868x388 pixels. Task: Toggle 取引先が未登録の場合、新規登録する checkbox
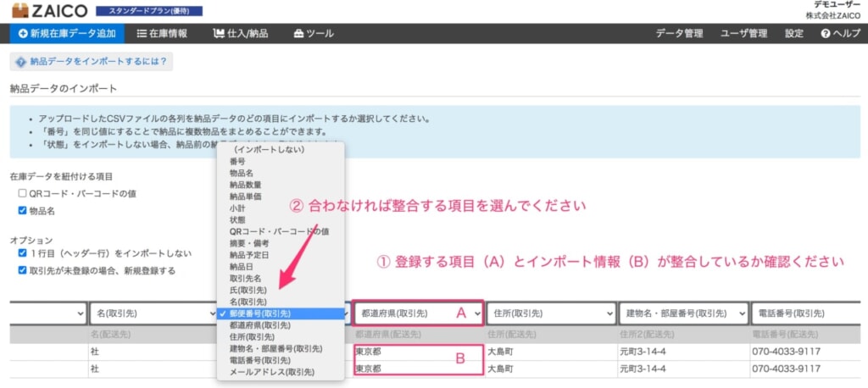pyautogui.click(x=22, y=270)
